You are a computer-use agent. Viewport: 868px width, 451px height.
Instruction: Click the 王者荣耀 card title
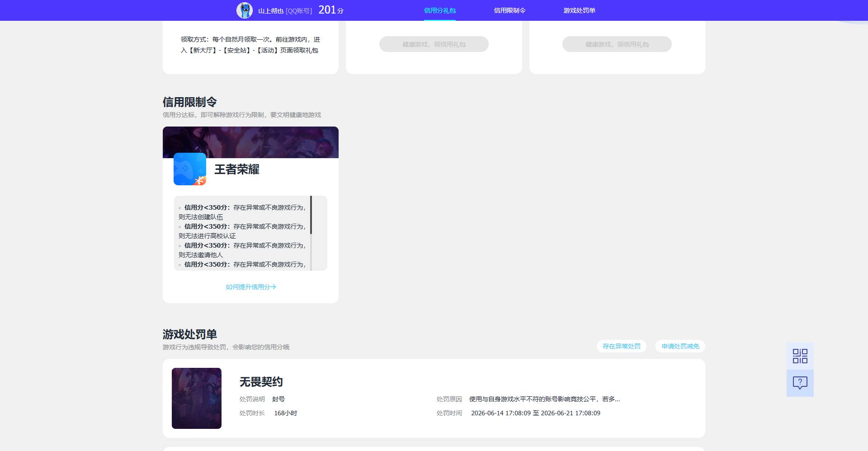point(236,169)
